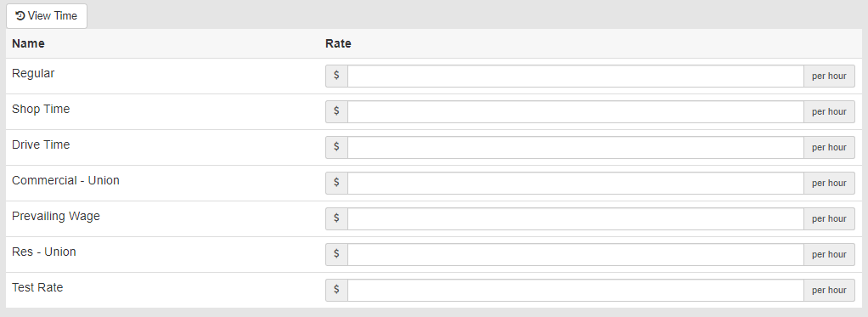
Task: Click the View Time button
Action: (x=47, y=16)
